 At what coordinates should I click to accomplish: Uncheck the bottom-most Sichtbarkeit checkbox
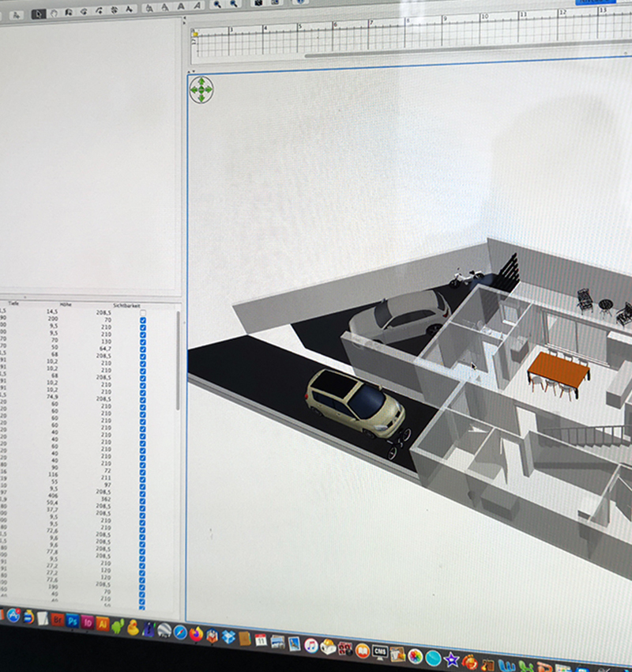(141, 607)
